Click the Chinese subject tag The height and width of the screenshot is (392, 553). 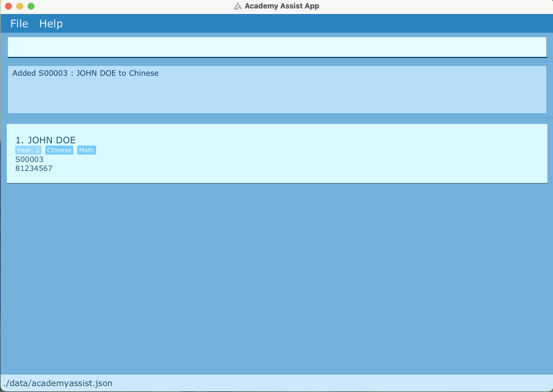pos(59,150)
